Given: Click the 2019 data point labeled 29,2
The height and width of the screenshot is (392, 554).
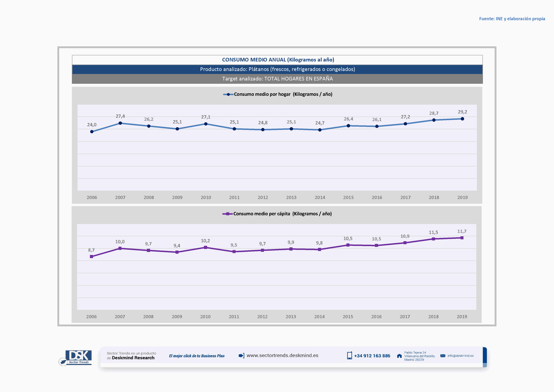Looking at the screenshot, I should pyautogui.click(x=462, y=119).
